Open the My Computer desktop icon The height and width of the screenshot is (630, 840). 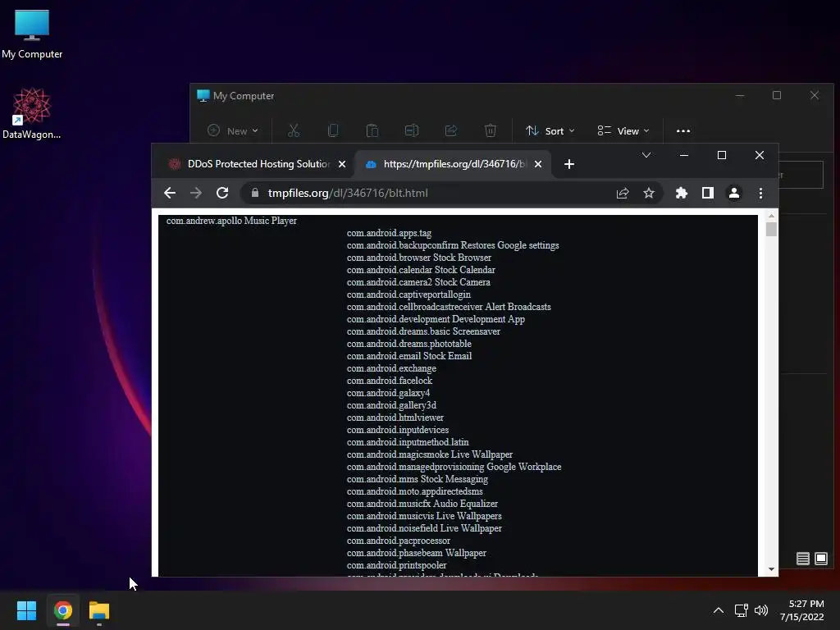32,34
